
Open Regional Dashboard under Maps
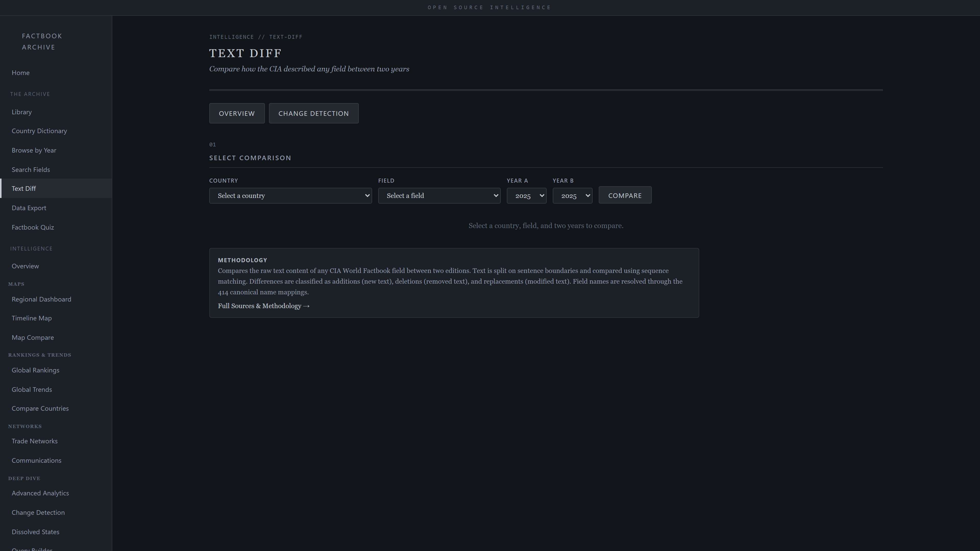click(x=41, y=299)
